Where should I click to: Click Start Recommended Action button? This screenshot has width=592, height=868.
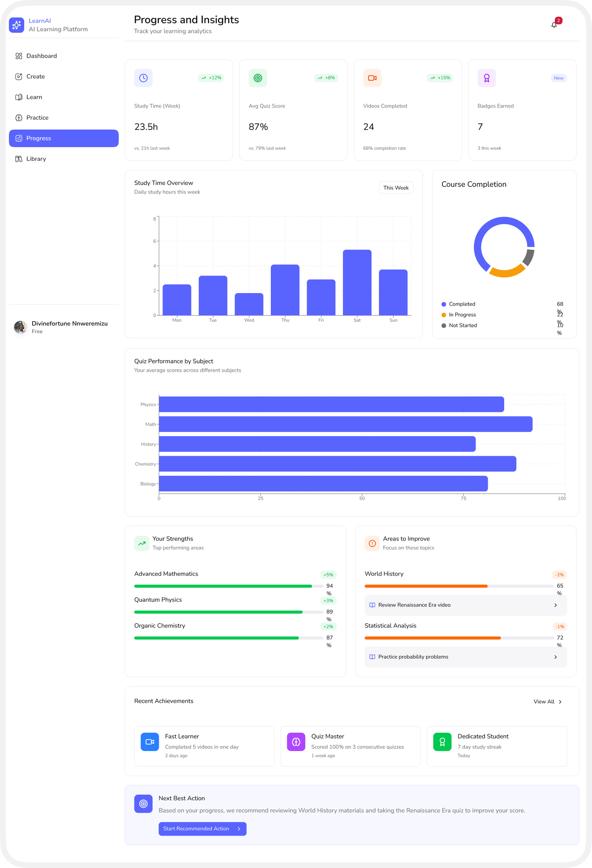pos(202,829)
